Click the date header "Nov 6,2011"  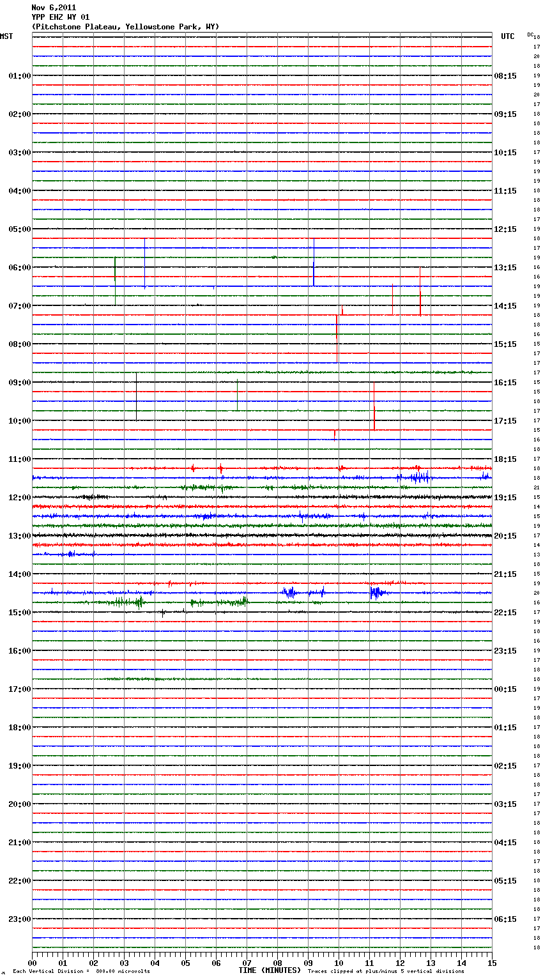(54, 8)
